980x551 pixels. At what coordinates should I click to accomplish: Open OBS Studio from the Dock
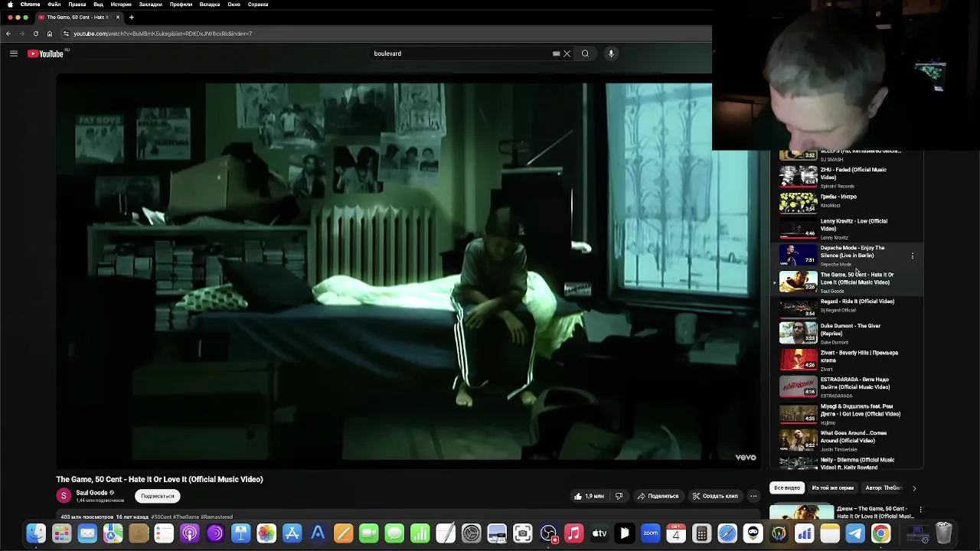pos(548,533)
